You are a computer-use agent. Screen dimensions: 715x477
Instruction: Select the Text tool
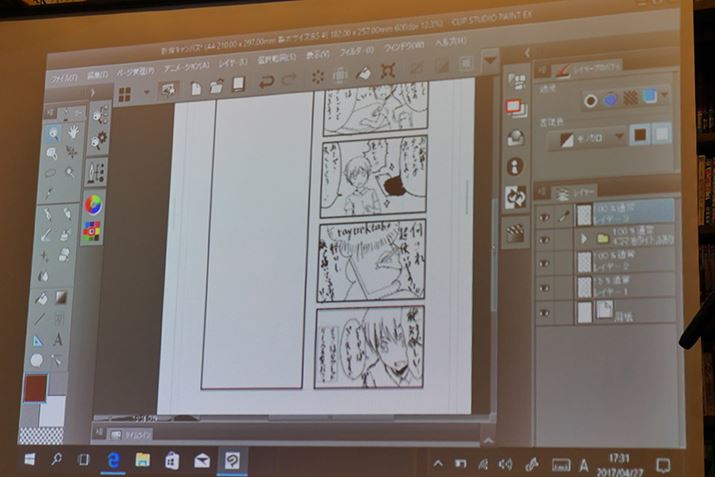[58, 339]
